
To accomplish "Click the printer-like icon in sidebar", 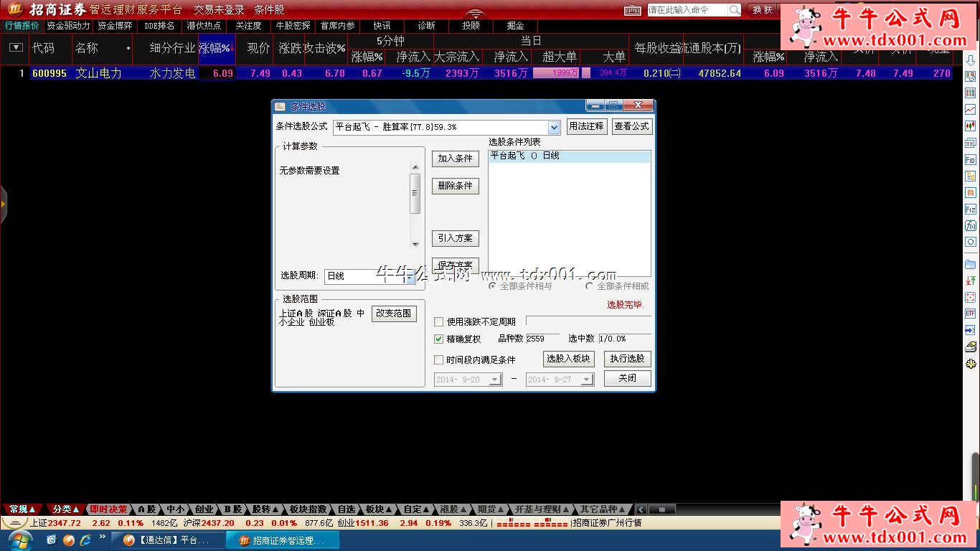I will [971, 347].
